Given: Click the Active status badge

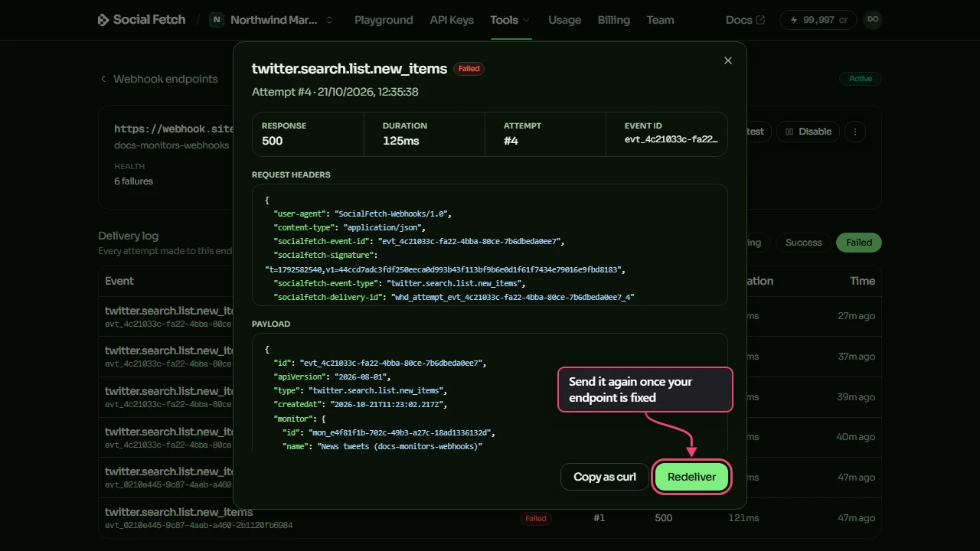Looking at the screenshot, I should [861, 79].
